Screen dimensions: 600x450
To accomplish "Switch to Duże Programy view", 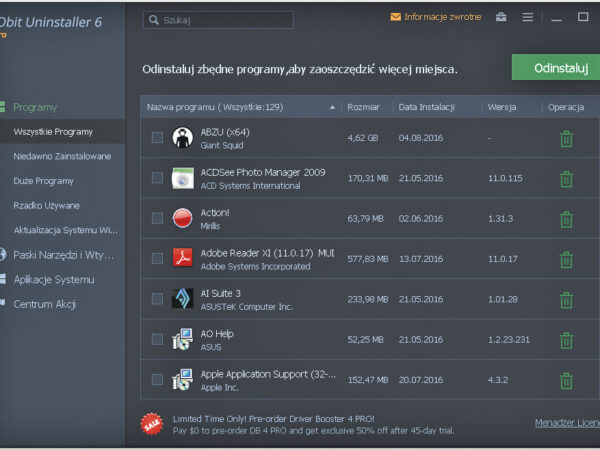I will [x=43, y=181].
